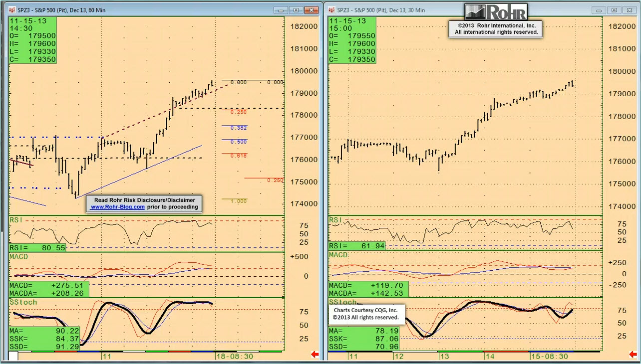Open the www.Rohr-Blog.com link

(118, 207)
